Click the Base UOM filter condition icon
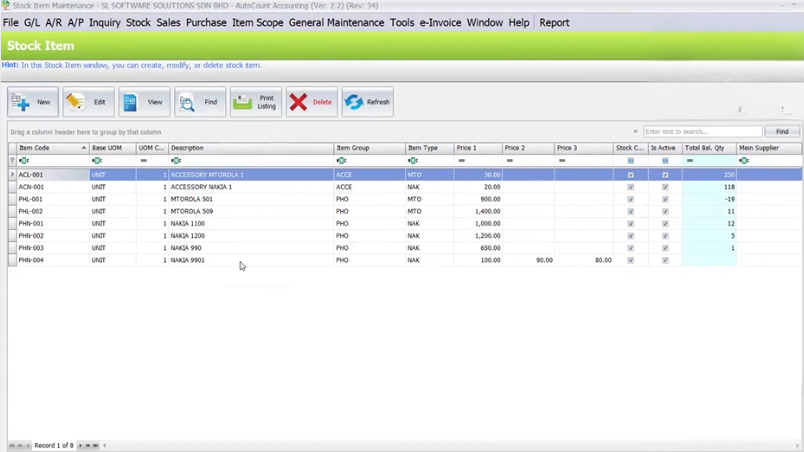The height and width of the screenshot is (452, 804). tap(97, 160)
